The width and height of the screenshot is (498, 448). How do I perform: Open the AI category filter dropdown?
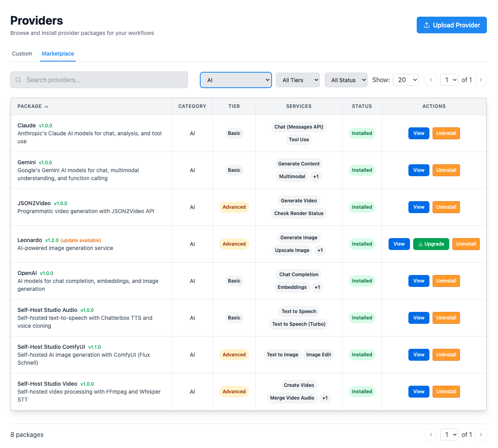(236, 80)
